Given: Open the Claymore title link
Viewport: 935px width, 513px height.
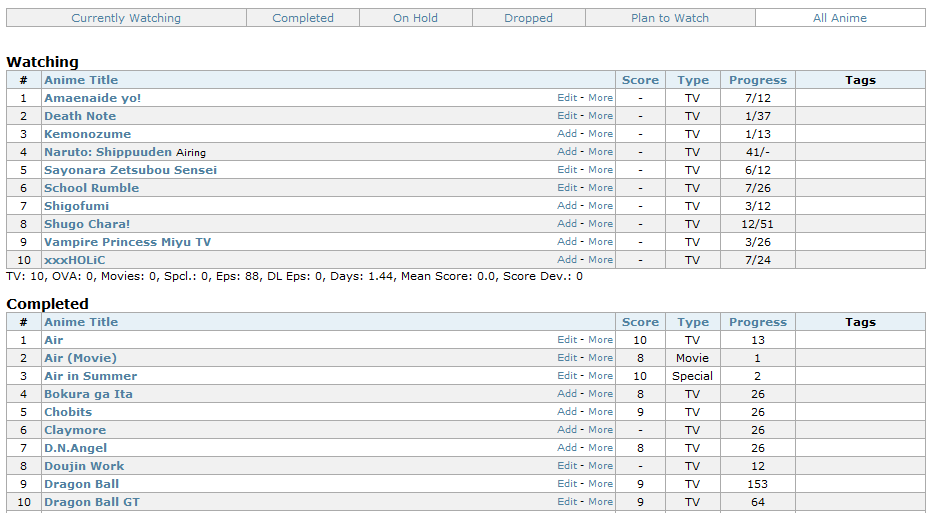Looking at the screenshot, I should tap(75, 430).
